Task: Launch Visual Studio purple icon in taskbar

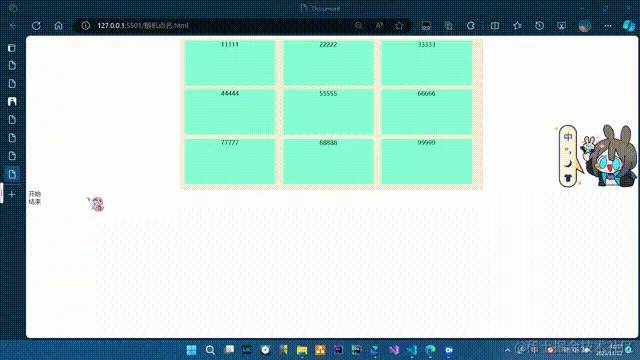Action: click(393, 350)
